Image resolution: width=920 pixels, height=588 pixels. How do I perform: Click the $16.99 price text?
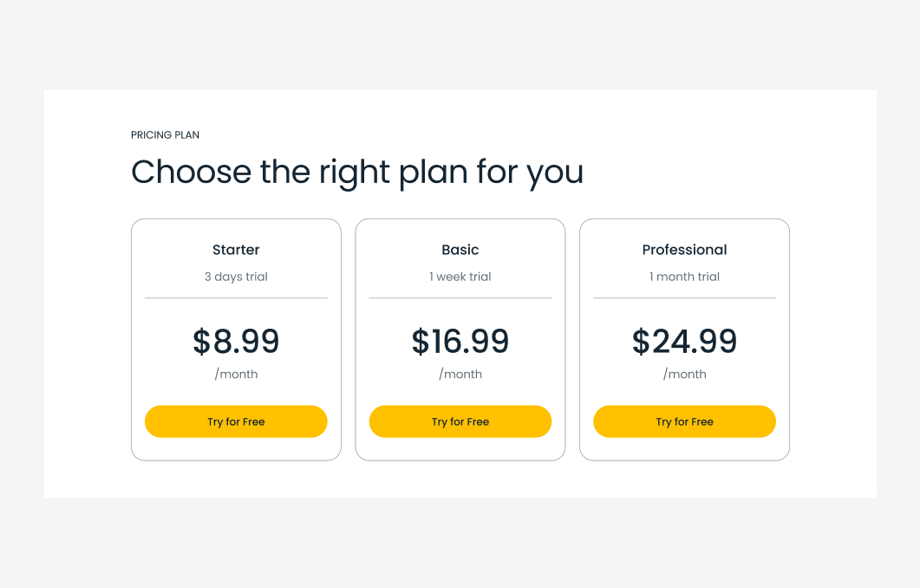(460, 342)
